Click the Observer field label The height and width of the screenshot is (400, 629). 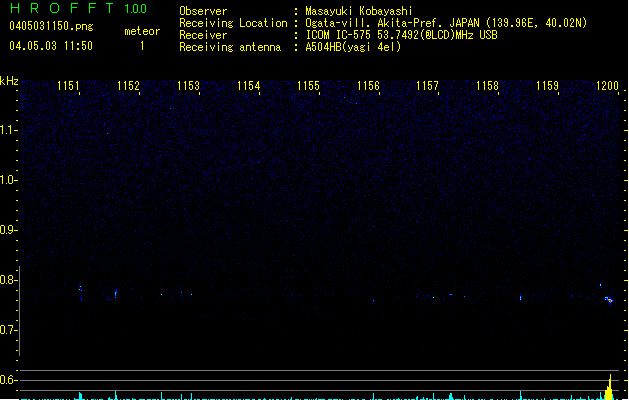[x=203, y=11]
